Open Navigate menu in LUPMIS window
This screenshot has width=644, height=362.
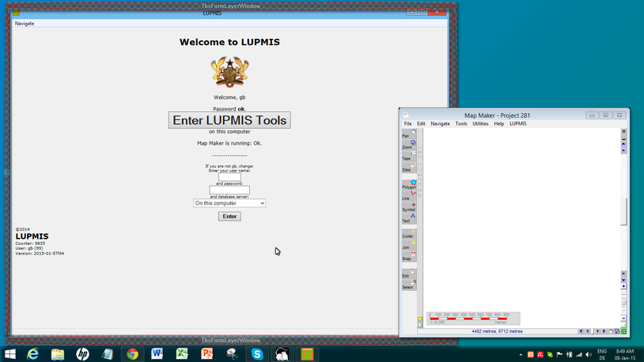click(25, 24)
